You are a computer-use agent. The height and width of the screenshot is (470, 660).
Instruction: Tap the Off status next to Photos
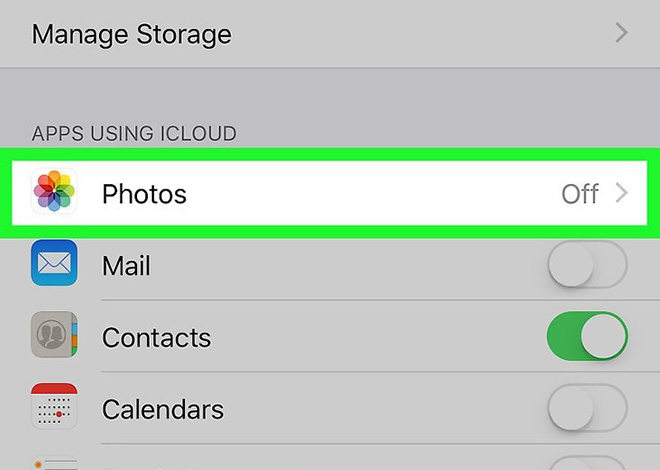coord(580,194)
